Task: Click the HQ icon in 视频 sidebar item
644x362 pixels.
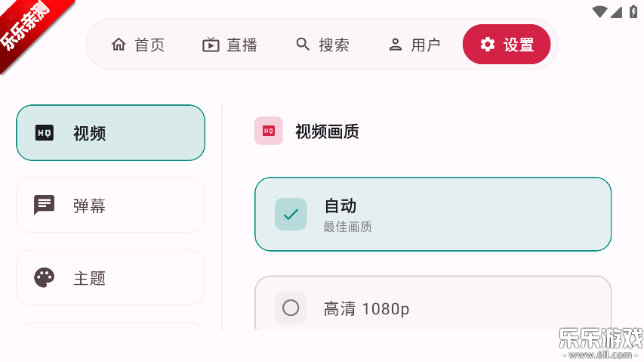Action: pos(45,133)
